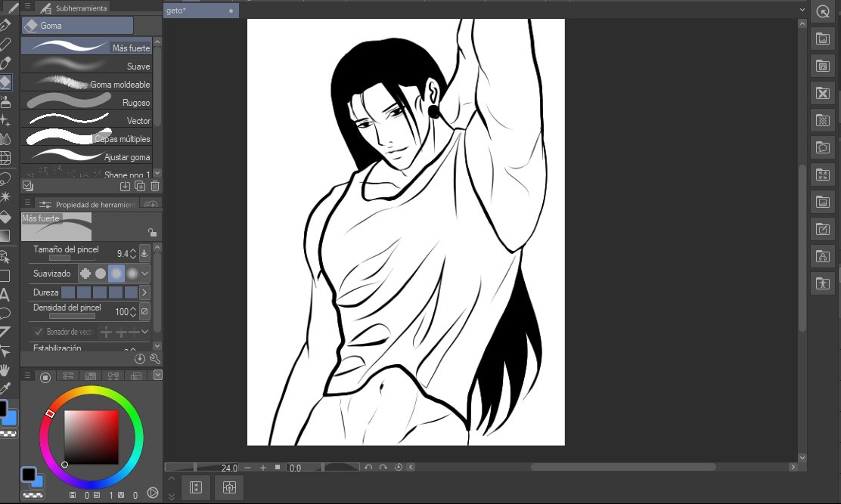Click the fit-to-navigator icon below canvas
The image size is (841, 504).
point(229,487)
